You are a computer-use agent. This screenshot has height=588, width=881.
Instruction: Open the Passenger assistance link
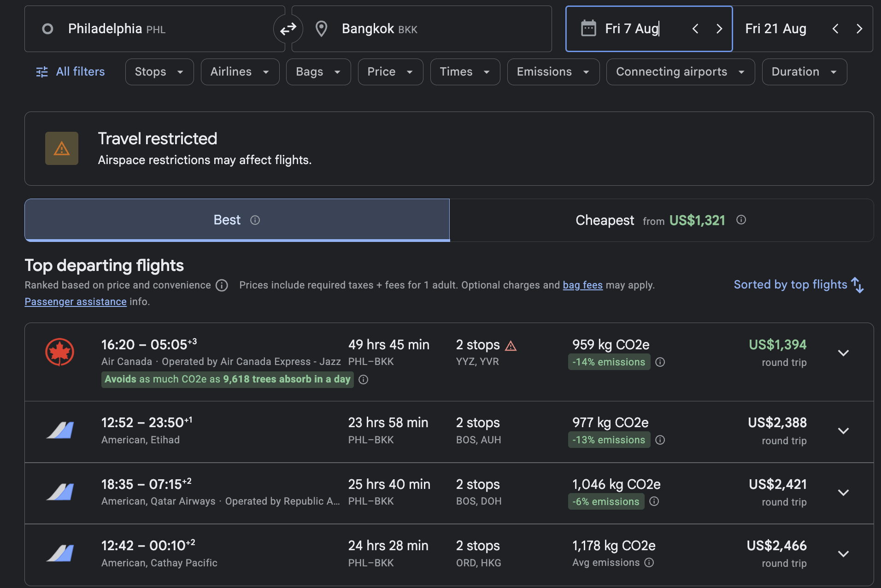pyautogui.click(x=76, y=302)
